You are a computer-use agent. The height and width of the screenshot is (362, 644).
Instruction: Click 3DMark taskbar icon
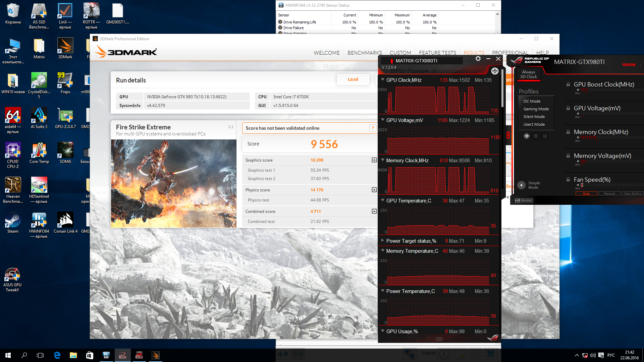click(x=156, y=355)
